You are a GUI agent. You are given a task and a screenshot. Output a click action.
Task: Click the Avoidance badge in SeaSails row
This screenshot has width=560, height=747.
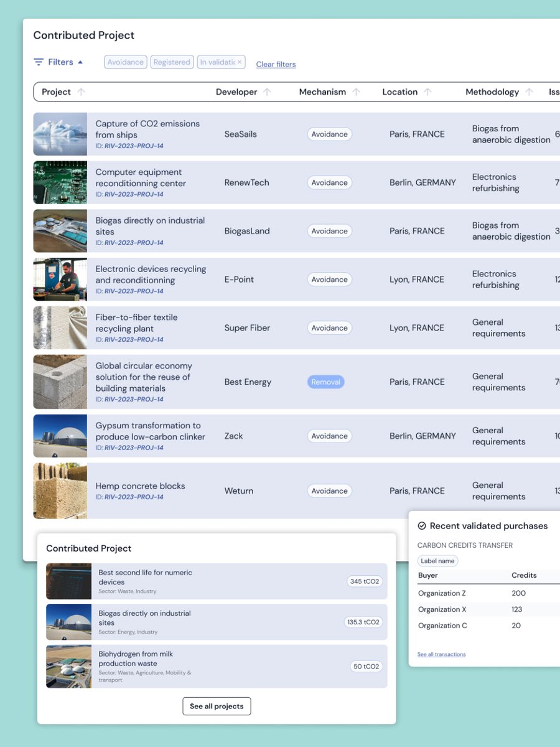click(330, 134)
